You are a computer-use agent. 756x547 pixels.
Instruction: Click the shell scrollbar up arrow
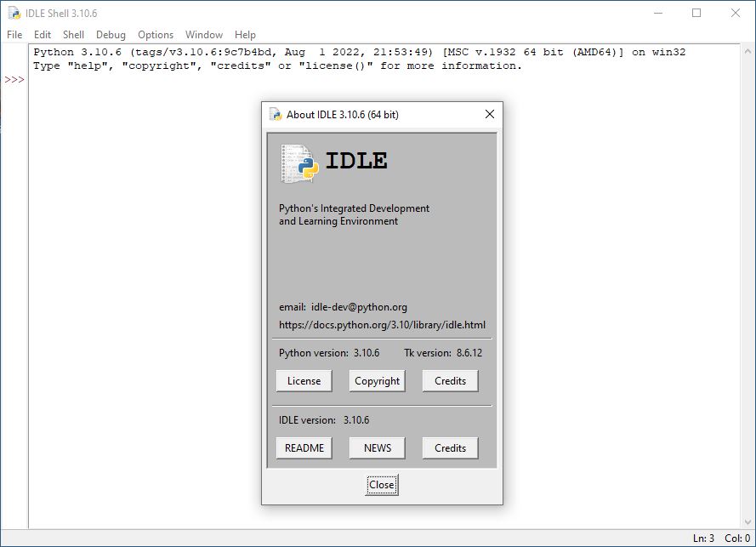[x=747, y=51]
